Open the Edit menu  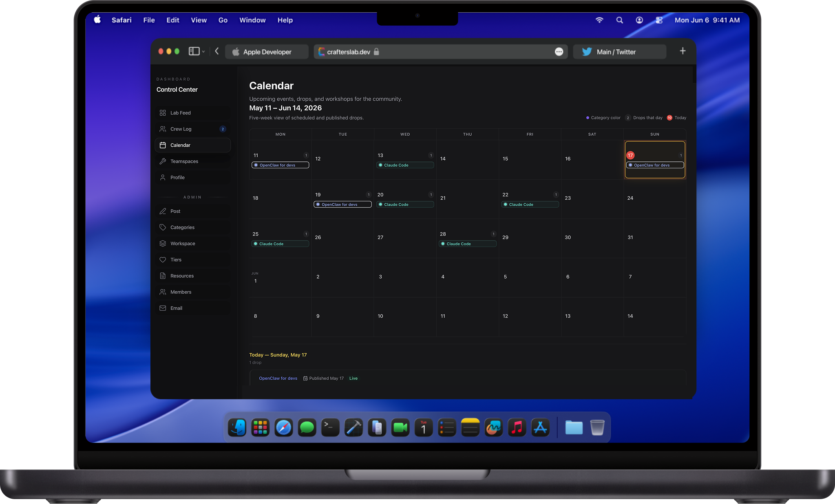click(x=173, y=20)
